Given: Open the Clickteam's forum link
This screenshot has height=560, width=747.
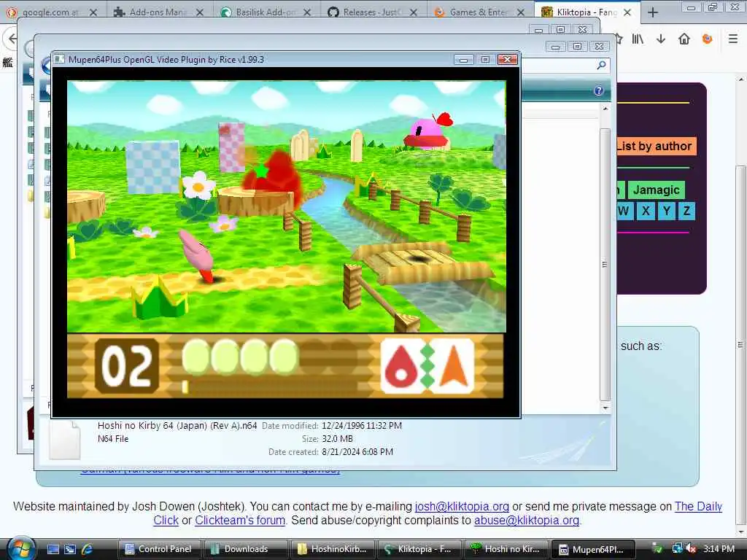Looking at the screenshot, I should [240, 521].
